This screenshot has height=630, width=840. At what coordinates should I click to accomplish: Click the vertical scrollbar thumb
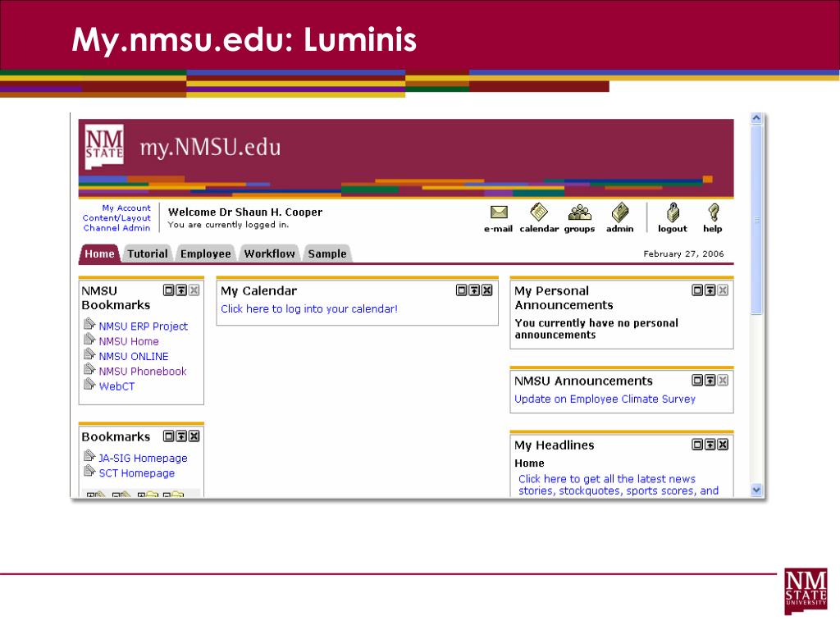[x=756, y=220]
